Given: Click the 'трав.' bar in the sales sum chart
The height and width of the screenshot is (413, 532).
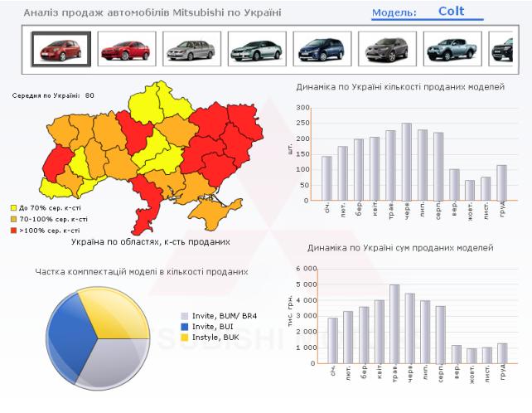Looking at the screenshot, I should coord(394,324).
